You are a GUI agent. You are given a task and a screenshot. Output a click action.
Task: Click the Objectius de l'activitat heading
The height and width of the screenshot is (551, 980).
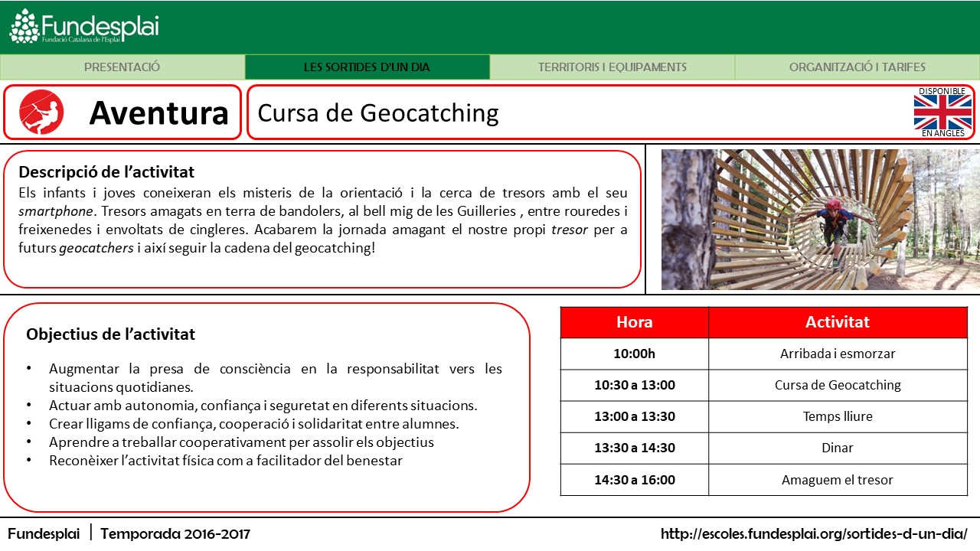click(x=110, y=334)
